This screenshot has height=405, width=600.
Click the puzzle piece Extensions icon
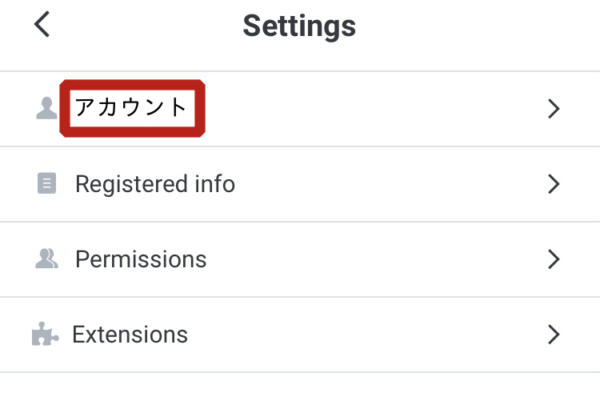tap(45, 334)
